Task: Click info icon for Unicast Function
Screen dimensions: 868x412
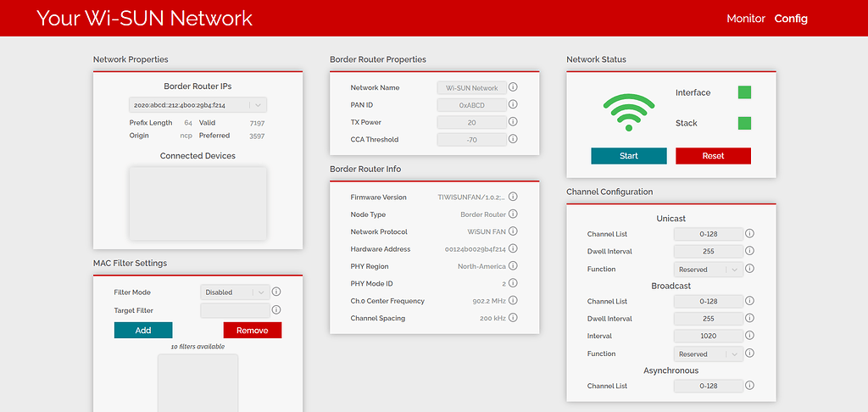Action: click(749, 269)
